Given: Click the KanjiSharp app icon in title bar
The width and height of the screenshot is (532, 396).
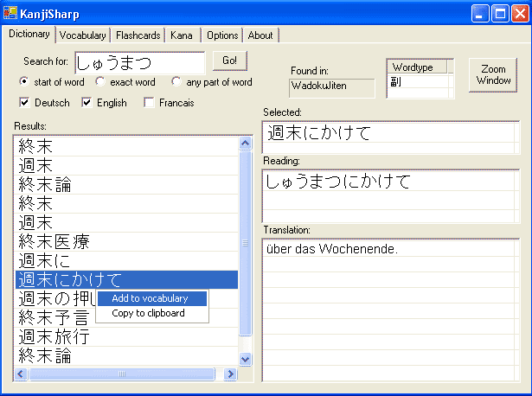Looking at the screenshot, I should tap(10, 13).
